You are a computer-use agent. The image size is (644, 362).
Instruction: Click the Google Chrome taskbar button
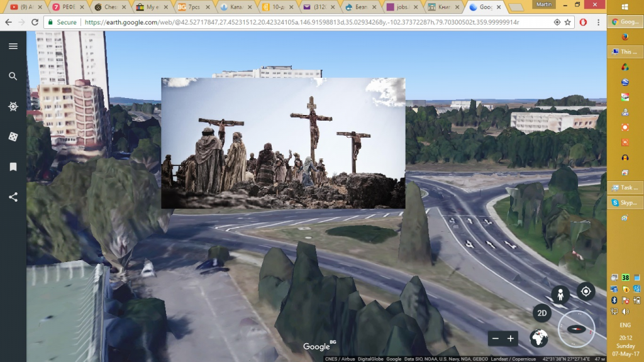pyautogui.click(x=625, y=22)
